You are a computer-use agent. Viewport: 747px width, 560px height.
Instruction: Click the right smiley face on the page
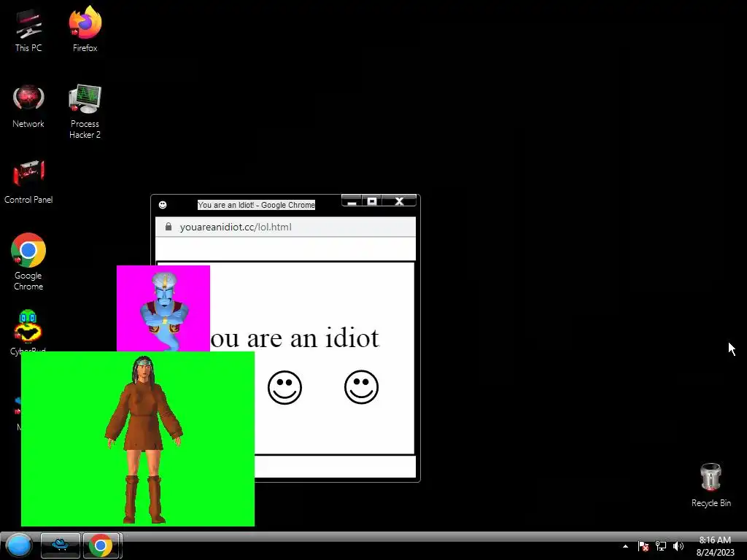pos(361,386)
